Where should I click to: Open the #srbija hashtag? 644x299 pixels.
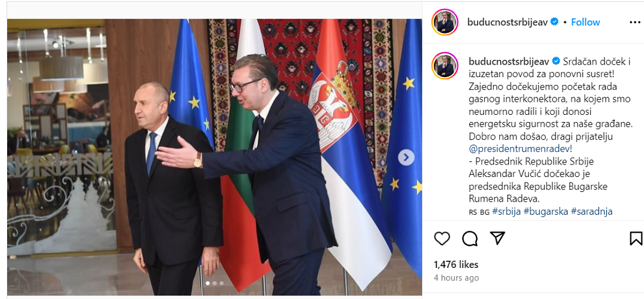coord(506,212)
